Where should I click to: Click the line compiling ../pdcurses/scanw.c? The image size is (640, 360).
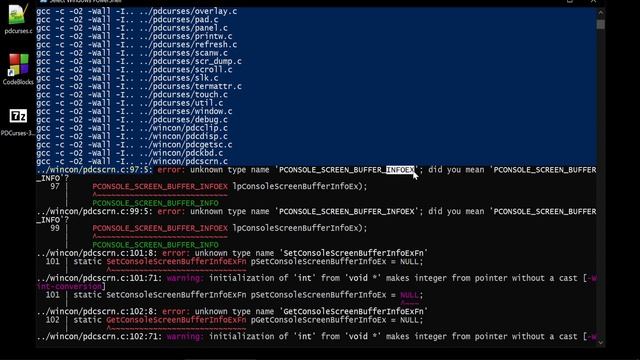pyautogui.click(x=132, y=53)
